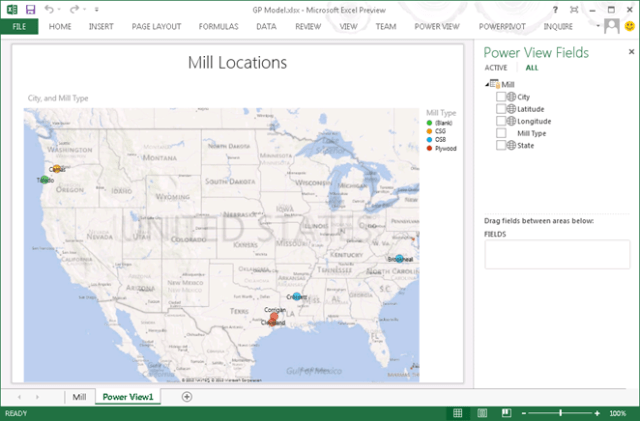Add a new sheet with plus icon
Image resolution: width=640 pixels, height=421 pixels.
(x=187, y=397)
